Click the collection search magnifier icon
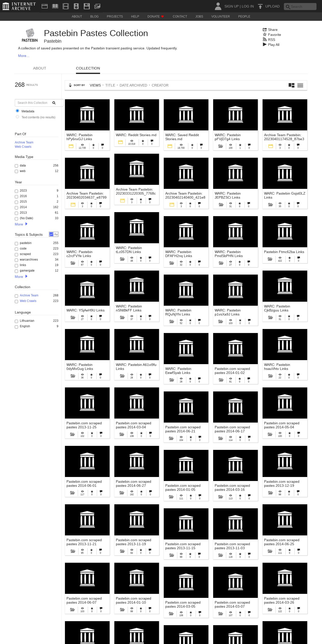Screen dimensions: 322x644 point(54,103)
